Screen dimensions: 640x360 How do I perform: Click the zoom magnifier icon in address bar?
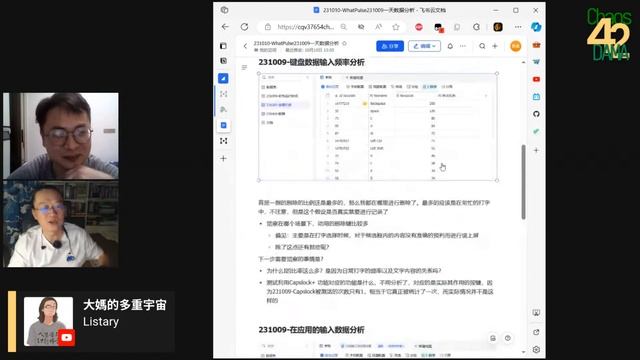[344, 27]
